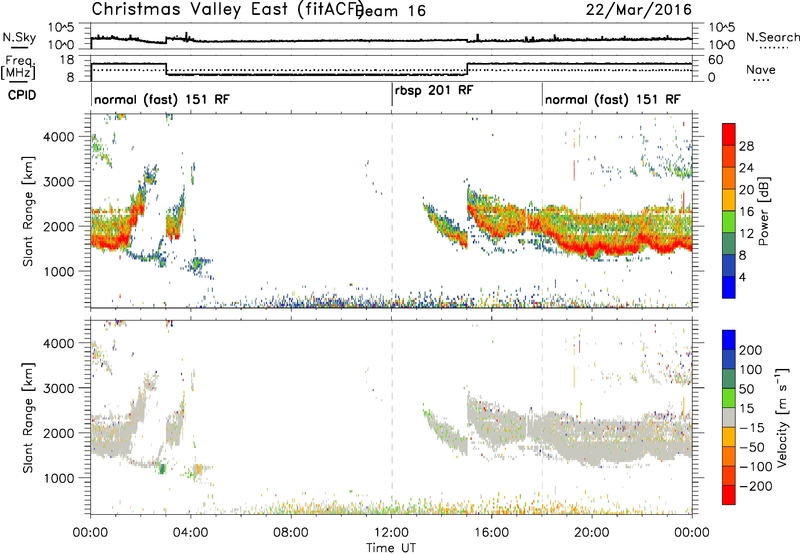Click 'normal (fast) 151 RF' label starting at 00:00

tap(162, 99)
